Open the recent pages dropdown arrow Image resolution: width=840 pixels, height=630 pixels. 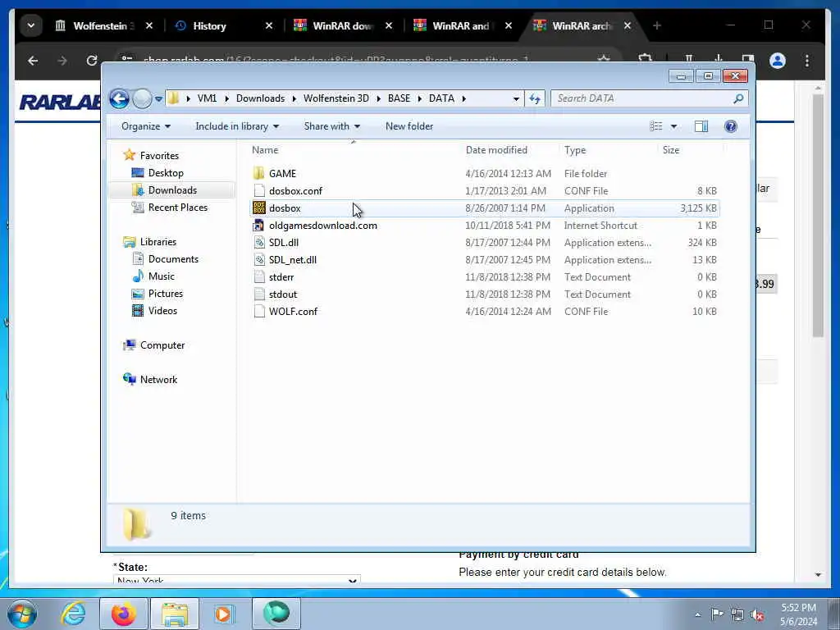pos(158,98)
